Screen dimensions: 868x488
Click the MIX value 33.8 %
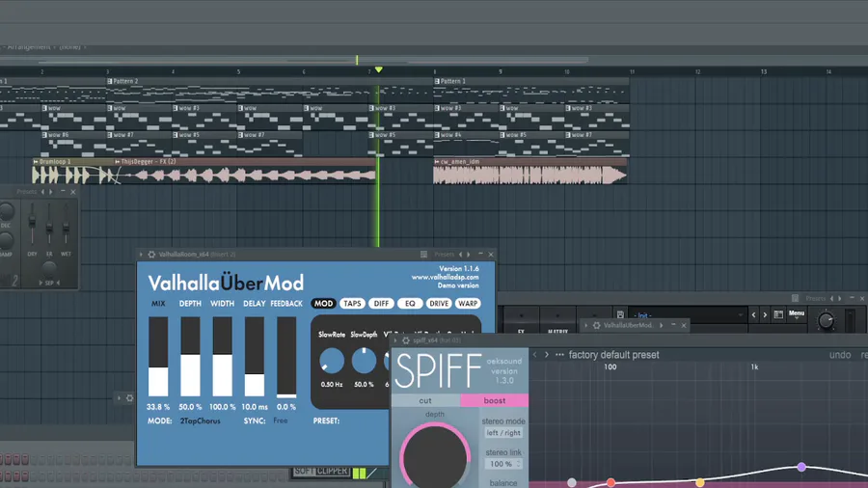point(158,407)
